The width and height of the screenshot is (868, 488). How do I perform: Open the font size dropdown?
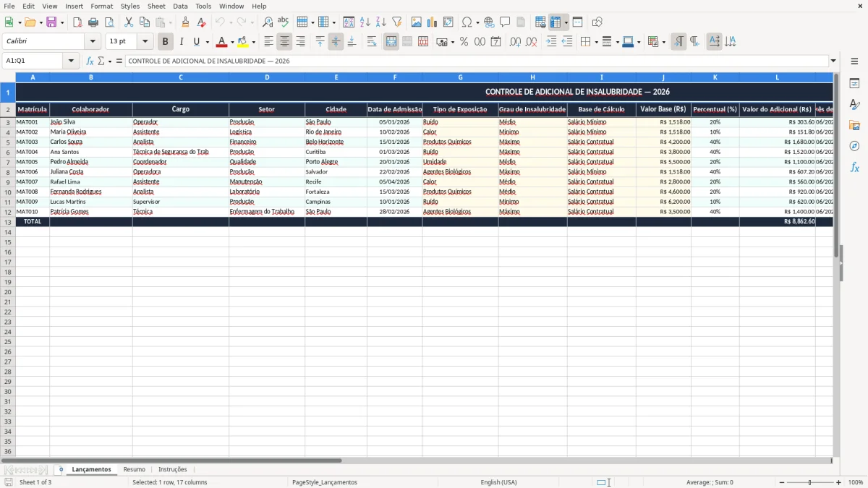145,42
